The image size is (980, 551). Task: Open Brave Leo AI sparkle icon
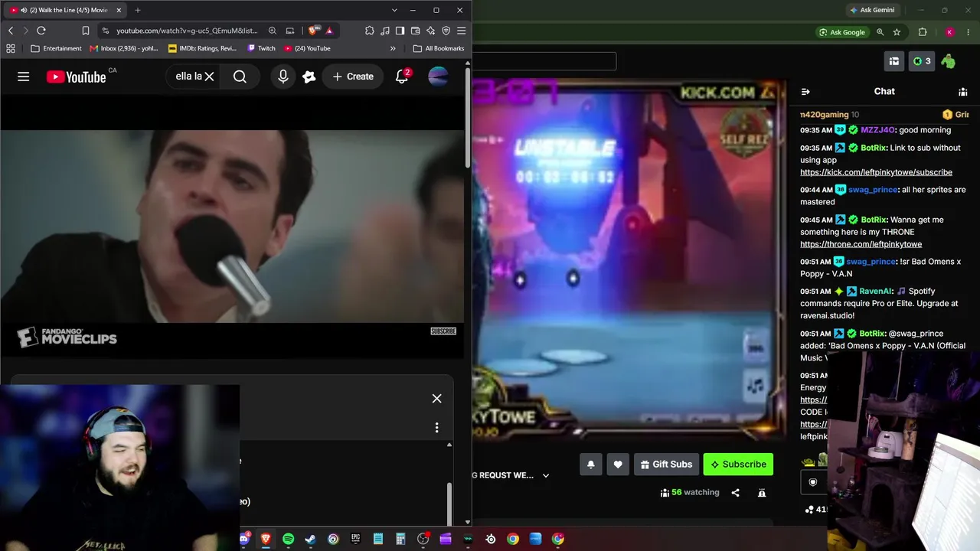pyautogui.click(x=430, y=31)
